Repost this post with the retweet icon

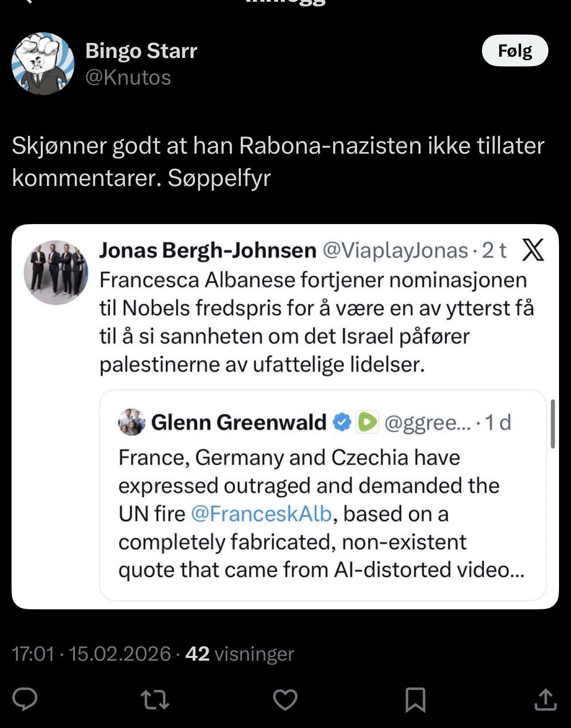pos(155,700)
